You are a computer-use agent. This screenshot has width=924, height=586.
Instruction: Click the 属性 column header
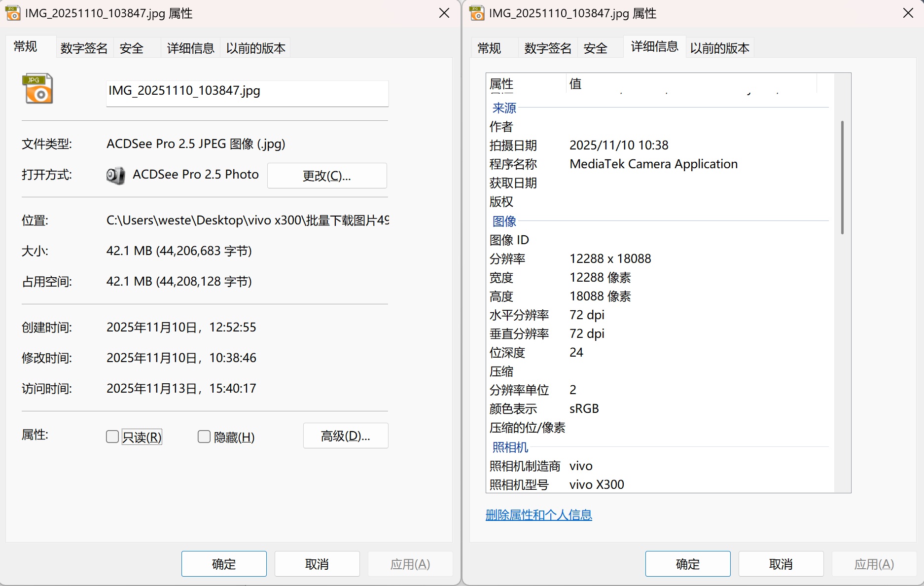(526, 84)
